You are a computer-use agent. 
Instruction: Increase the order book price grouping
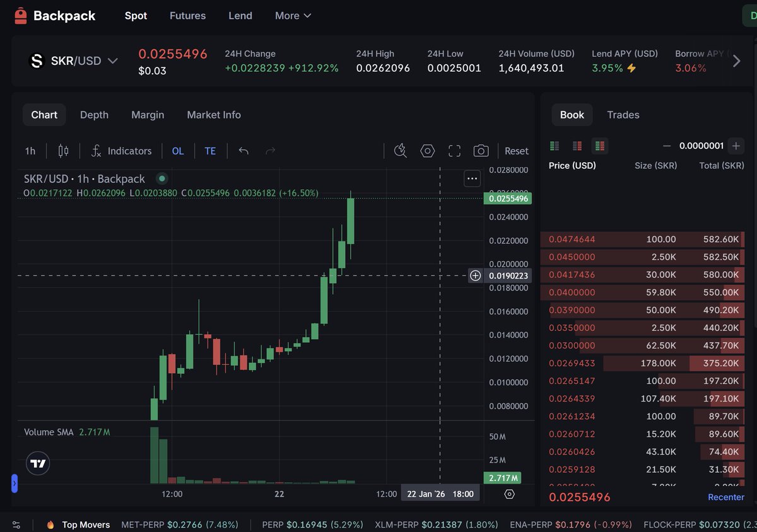point(736,146)
